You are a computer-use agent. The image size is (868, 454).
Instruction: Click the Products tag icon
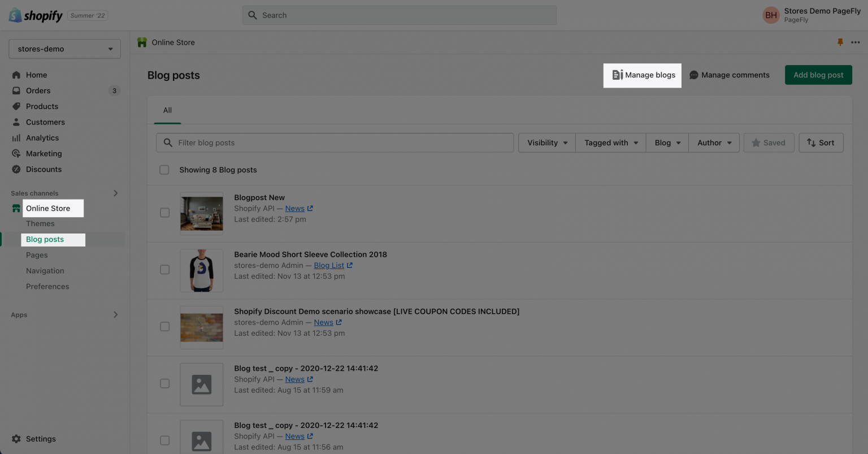[x=16, y=106]
